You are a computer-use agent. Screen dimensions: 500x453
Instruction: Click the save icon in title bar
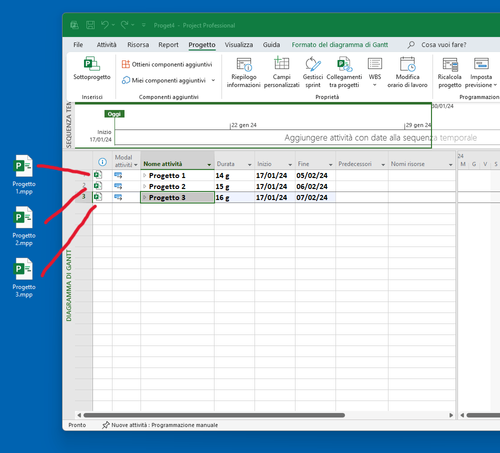pos(90,25)
